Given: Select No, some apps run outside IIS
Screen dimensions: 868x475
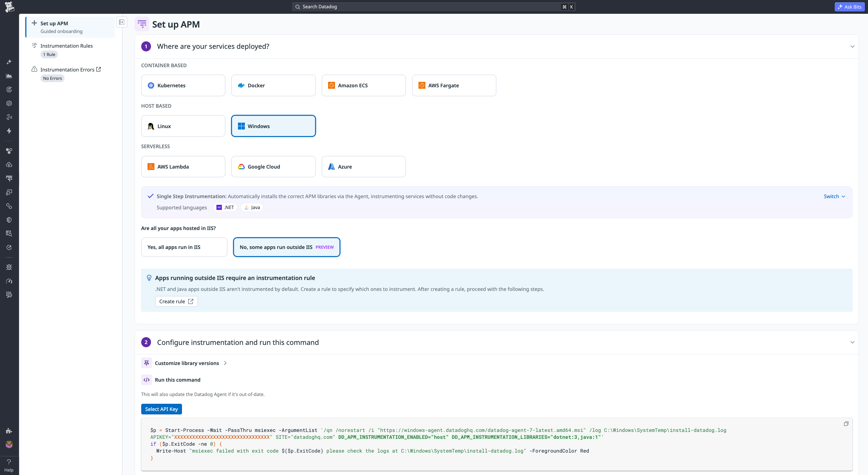Looking at the screenshot, I should 286,247.
